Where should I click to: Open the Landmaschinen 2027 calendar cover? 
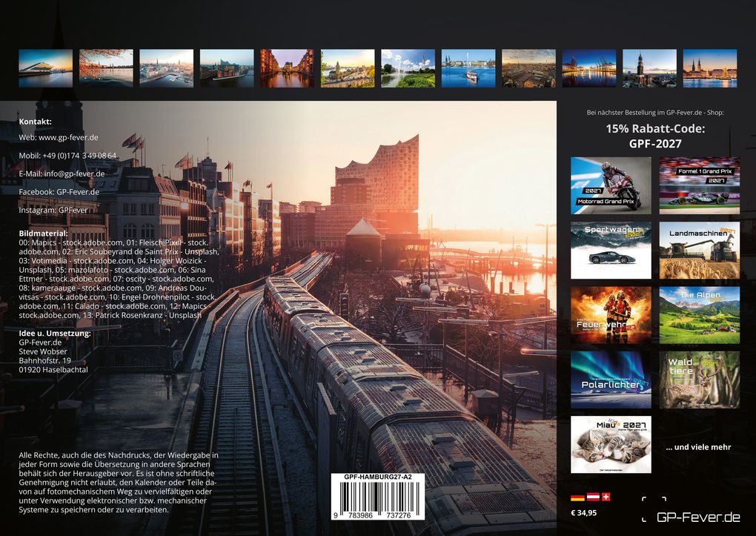[x=699, y=251]
